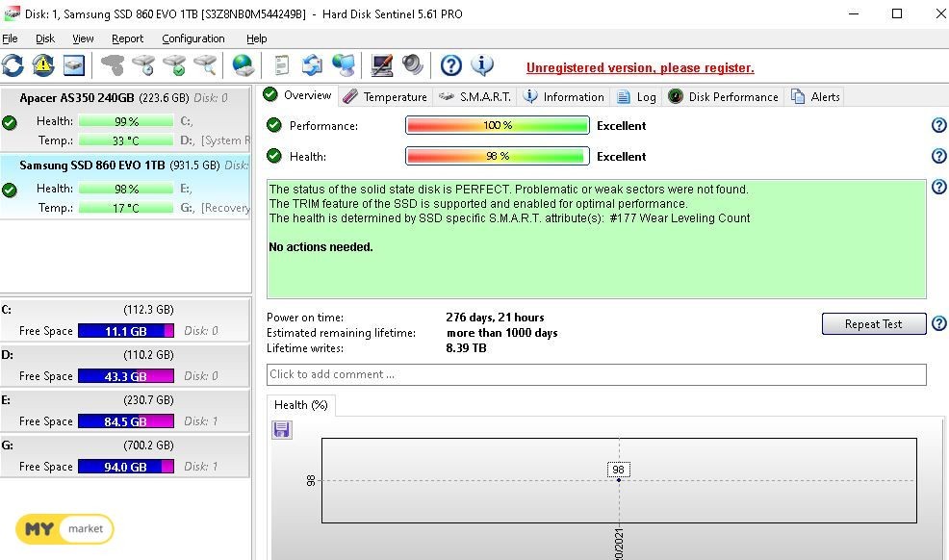Click green check icon beside Health label
The height and width of the screenshot is (560, 949).
(x=274, y=156)
